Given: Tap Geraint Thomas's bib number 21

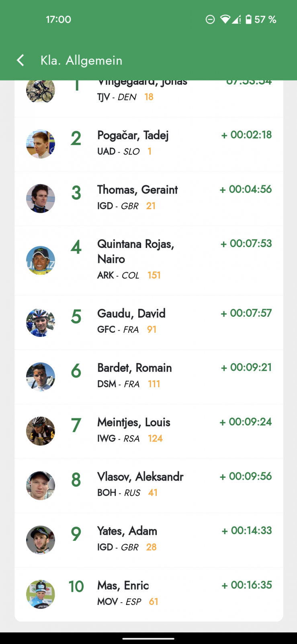Looking at the screenshot, I should 151,206.
